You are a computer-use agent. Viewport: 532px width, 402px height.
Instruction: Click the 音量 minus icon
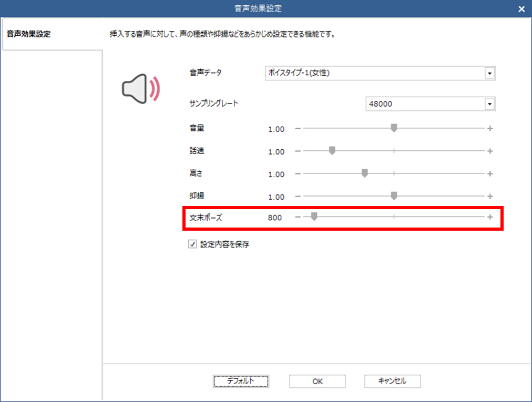point(298,129)
